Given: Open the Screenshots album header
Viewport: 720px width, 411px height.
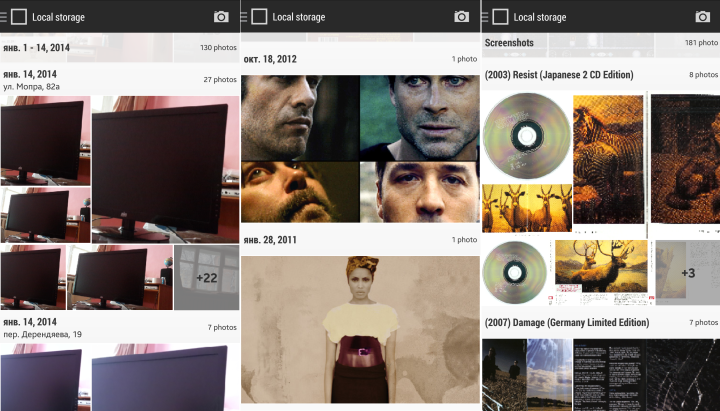Looking at the screenshot, I should [x=601, y=43].
